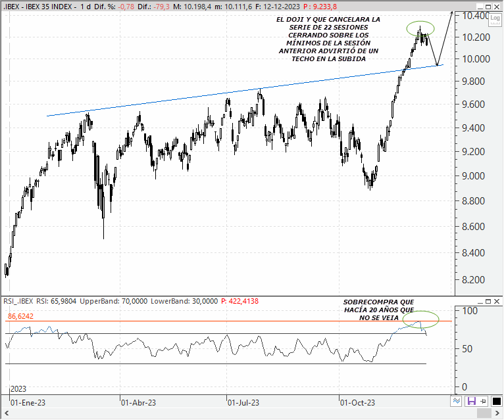Close the IBEX price chart panel
Viewport: 504px width, 420px height.
pyautogui.click(x=497, y=7)
